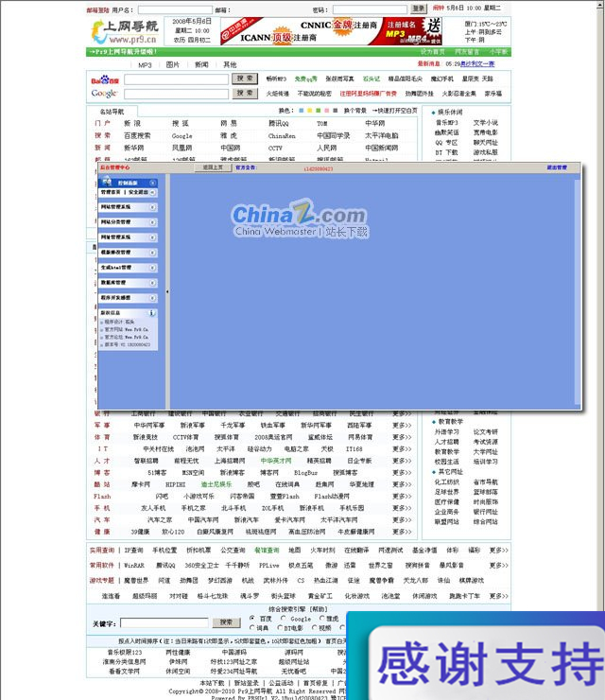
Task: Select the 雅虎 radio button
Action: point(322,619)
